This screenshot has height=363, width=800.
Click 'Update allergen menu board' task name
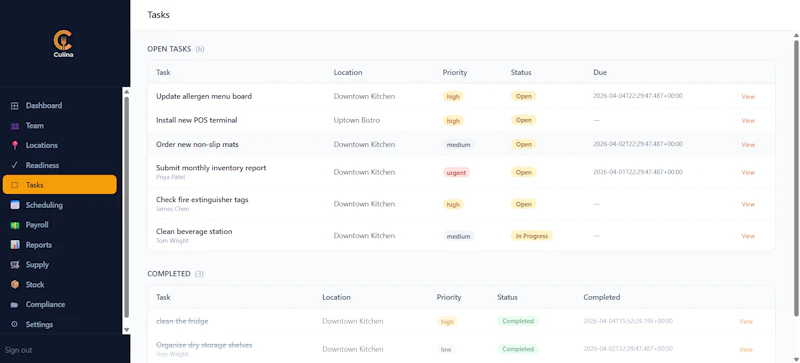pyautogui.click(x=204, y=96)
